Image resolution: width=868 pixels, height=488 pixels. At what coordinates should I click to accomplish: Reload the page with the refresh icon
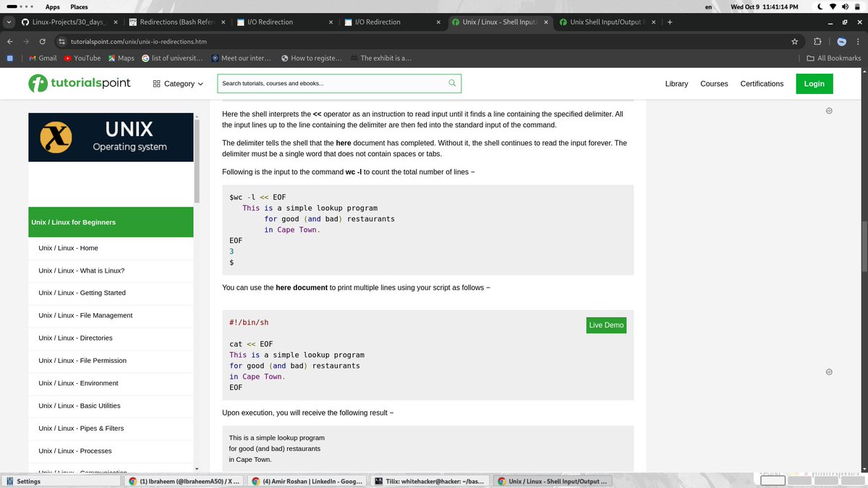click(42, 41)
